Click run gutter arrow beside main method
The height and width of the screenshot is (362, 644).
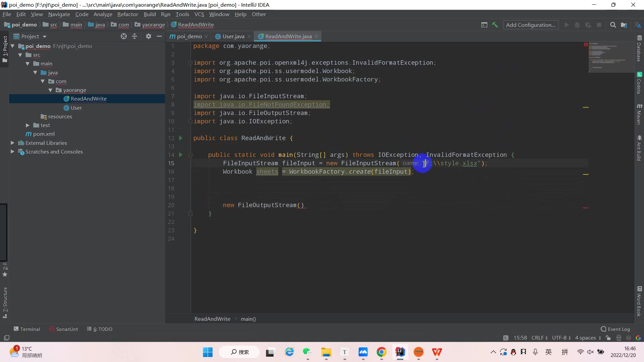pyautogui.click(x=181, y=155)
